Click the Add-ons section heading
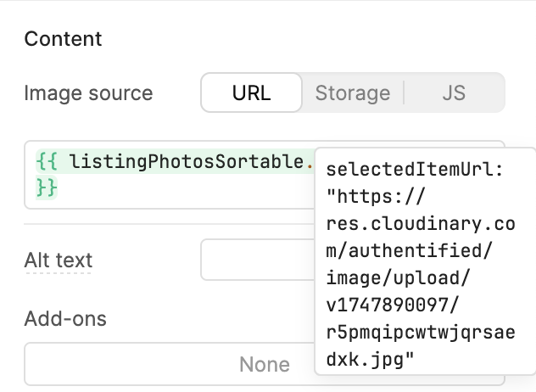 point(65,319)
